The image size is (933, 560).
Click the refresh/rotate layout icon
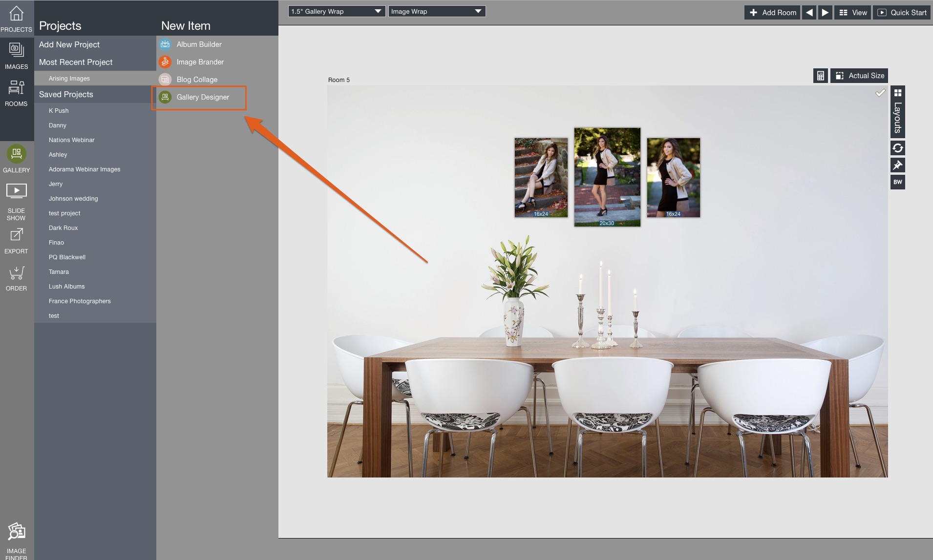pos(898,148)
